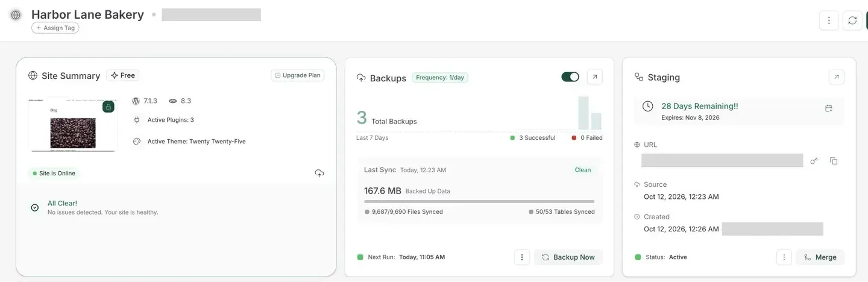Screen dimensions: 868x282
Task: Open the Backups three-dot menu
Action: click(x=522, y=257)
